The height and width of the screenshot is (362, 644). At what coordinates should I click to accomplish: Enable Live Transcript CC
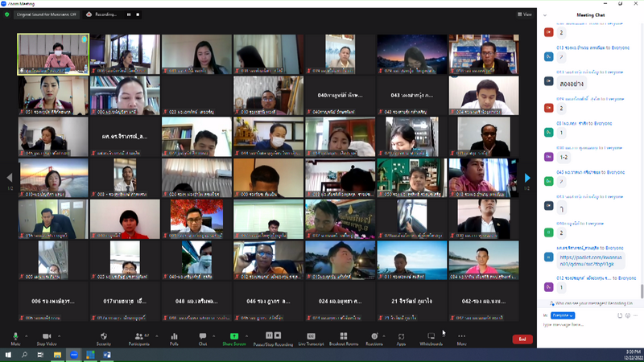click(311, 339)
